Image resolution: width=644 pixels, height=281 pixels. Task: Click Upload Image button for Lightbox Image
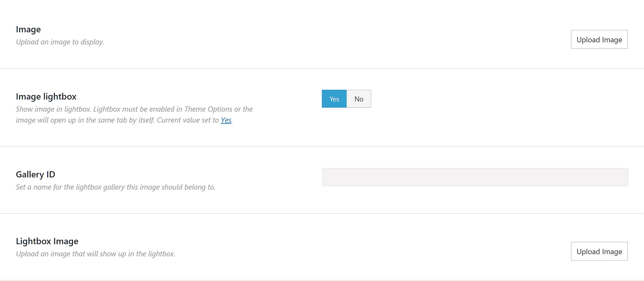[599, 251]
